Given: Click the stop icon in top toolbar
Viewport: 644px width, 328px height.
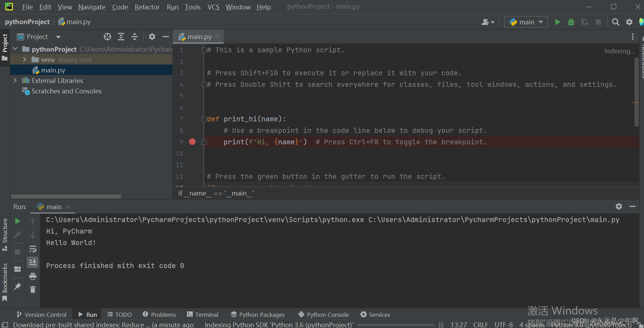Looking at the screenshot, I should [x=598, y=22].
